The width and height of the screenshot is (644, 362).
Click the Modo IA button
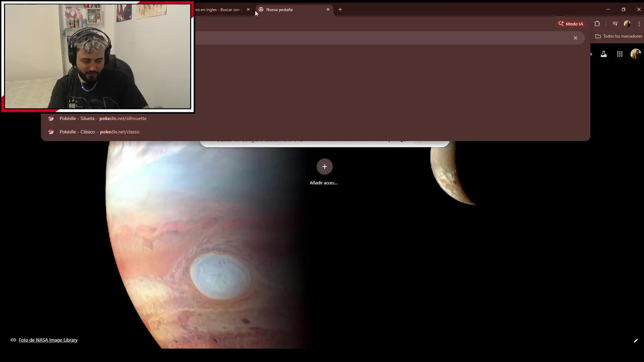[x=571, y=24]
